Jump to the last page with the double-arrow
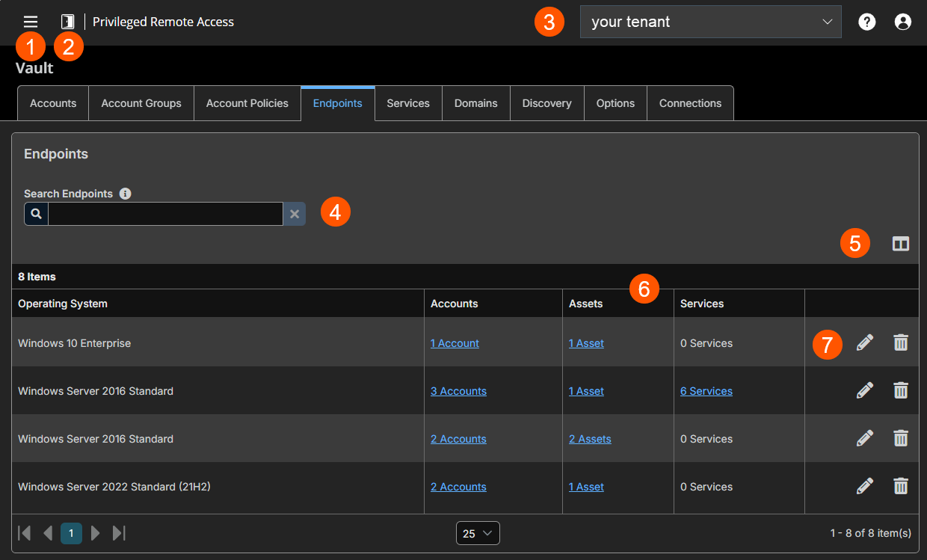Image resolution: width=927 pixels, height=560 pixels. [x=119, y=533]
